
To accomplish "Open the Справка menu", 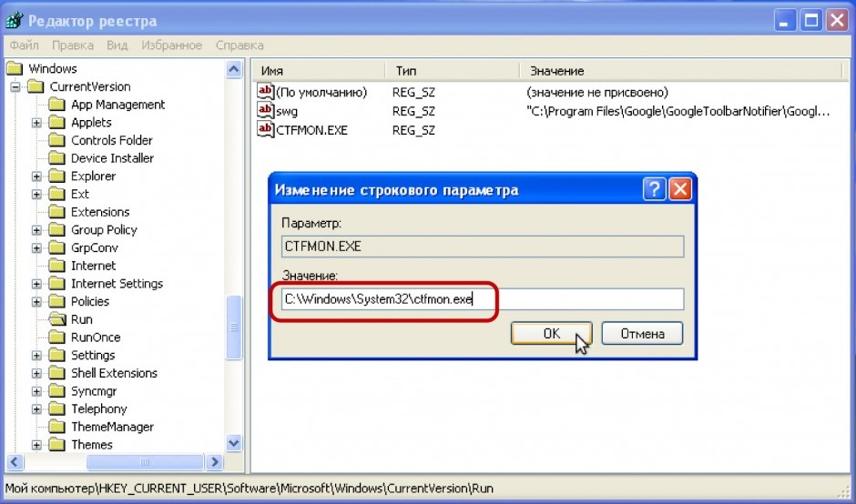I will pyautogui.click(x=239, y=45).
